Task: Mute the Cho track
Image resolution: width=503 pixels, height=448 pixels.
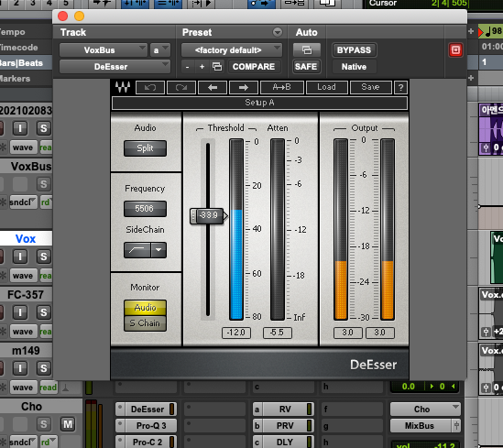Action: click(x=68, y=424)
